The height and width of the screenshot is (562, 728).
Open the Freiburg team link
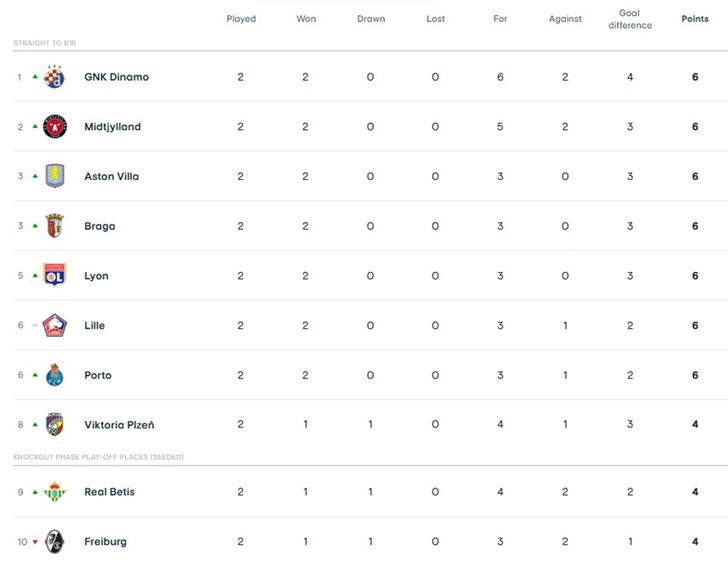[x=105, y=541]
